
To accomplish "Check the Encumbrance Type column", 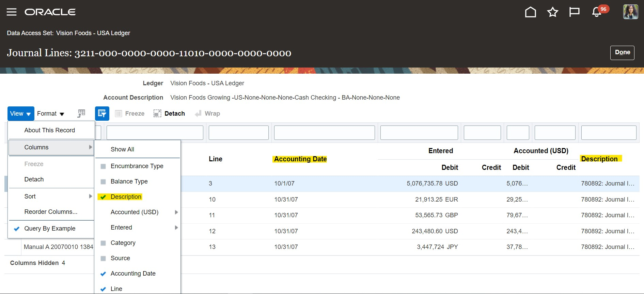I will (138, 166).
